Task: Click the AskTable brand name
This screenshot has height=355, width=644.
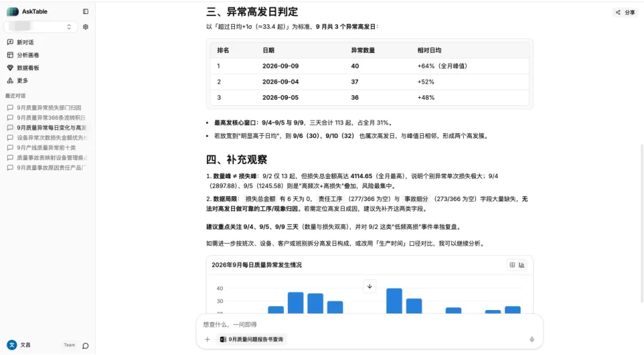Action: 35,11
